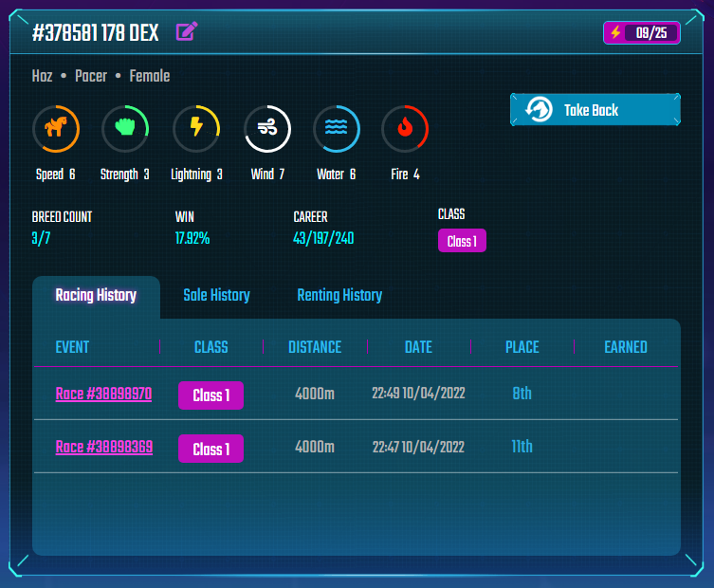Screen dimensions: 714x588
Task: Click the horse title #378581 178 DEX
Action: (x=95, y=33)
